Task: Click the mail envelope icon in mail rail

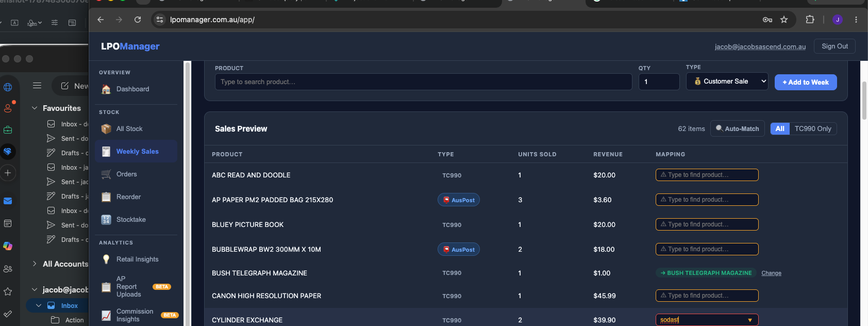Action: coord(8,201)
